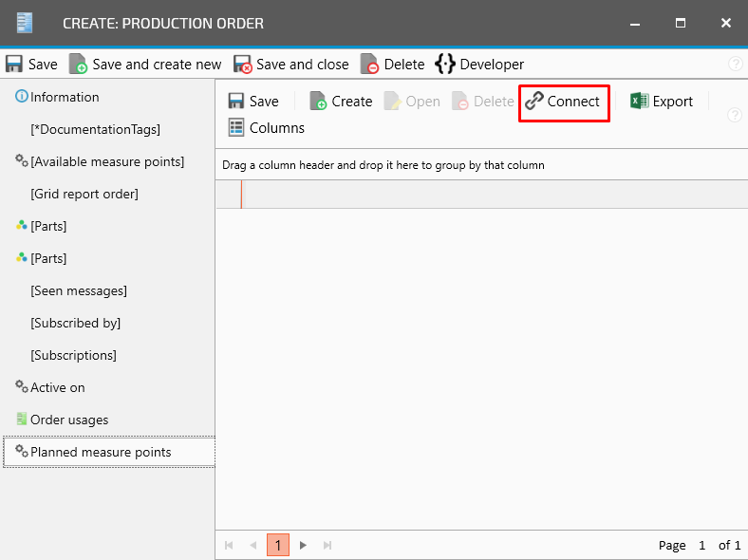Open the [Available measure points] section
The image size is (748, 560).
pos(106,161)
